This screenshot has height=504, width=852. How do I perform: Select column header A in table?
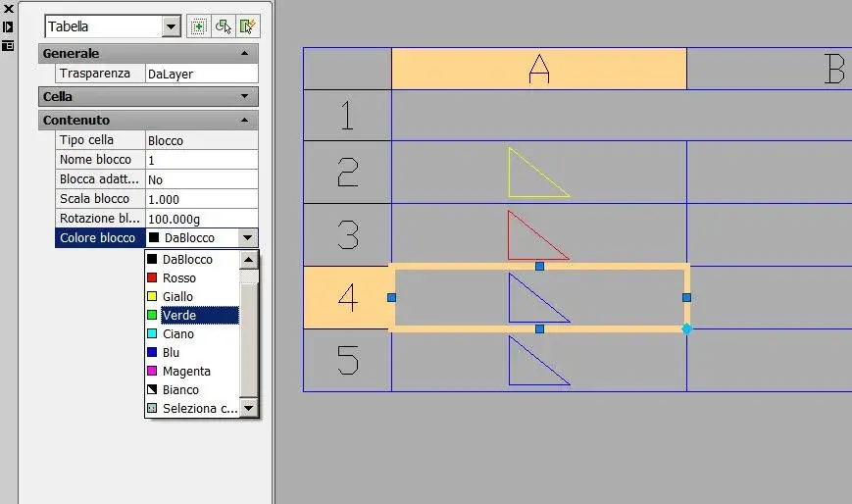pos(539,69)
